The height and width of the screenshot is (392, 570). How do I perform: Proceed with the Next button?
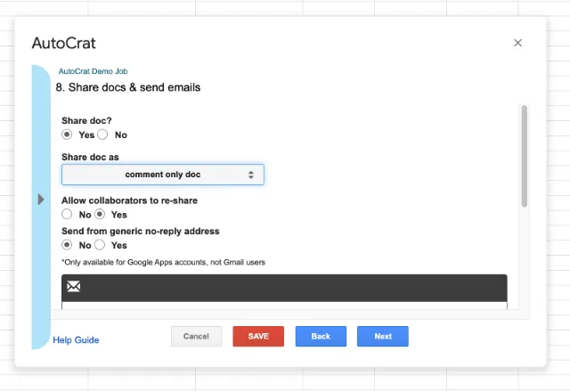click(x=383, y=337)
